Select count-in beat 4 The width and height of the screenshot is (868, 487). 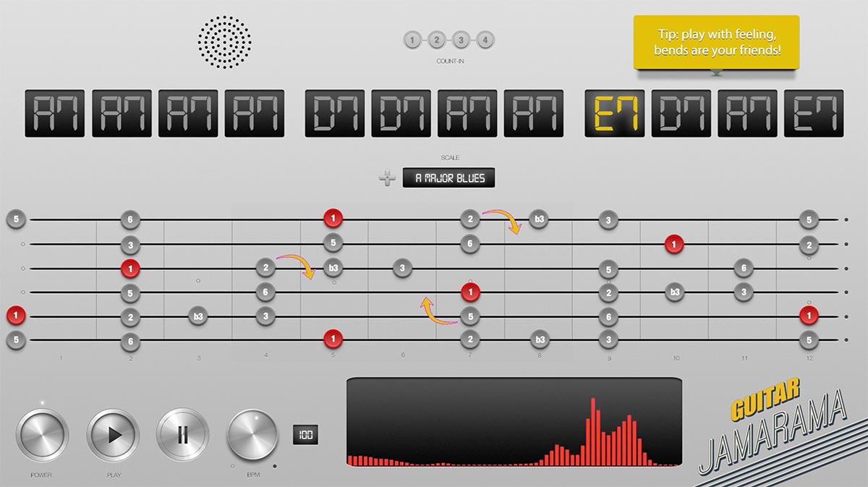(486, 41)
